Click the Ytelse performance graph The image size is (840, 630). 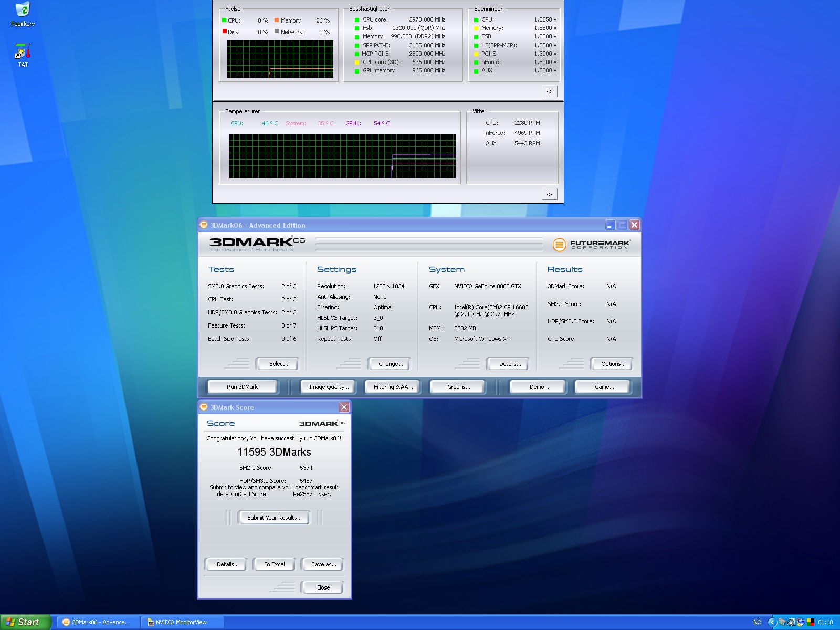tap(280, 59)
